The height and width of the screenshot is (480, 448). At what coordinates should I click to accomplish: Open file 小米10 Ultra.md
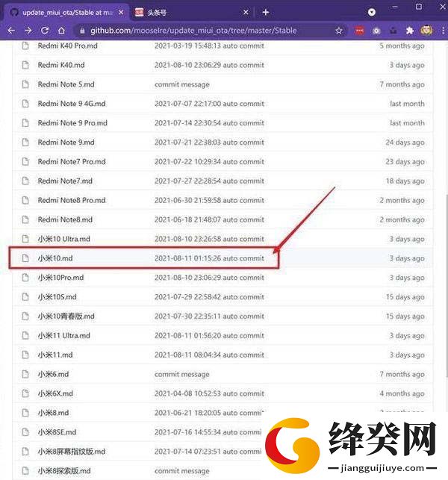point(64,239)
